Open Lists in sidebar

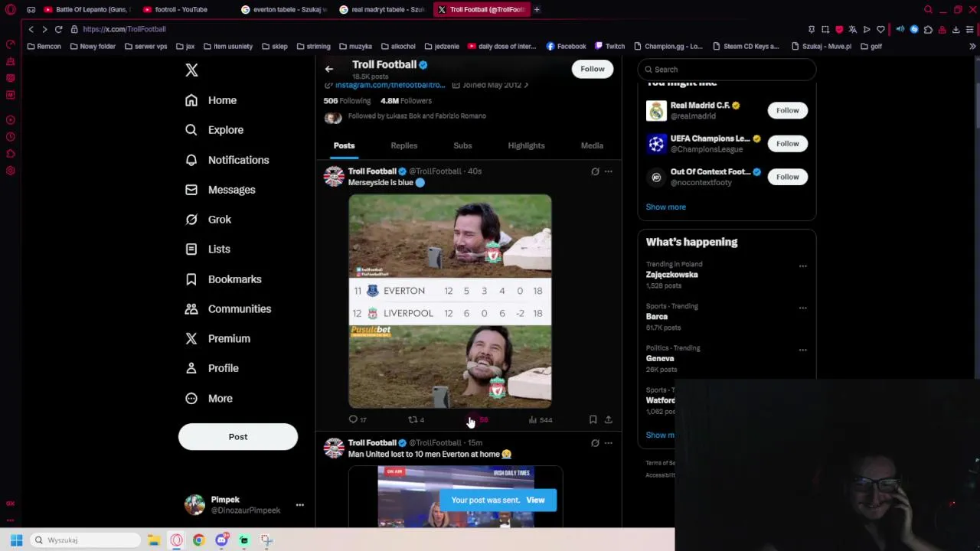click(x=207, y=249)
